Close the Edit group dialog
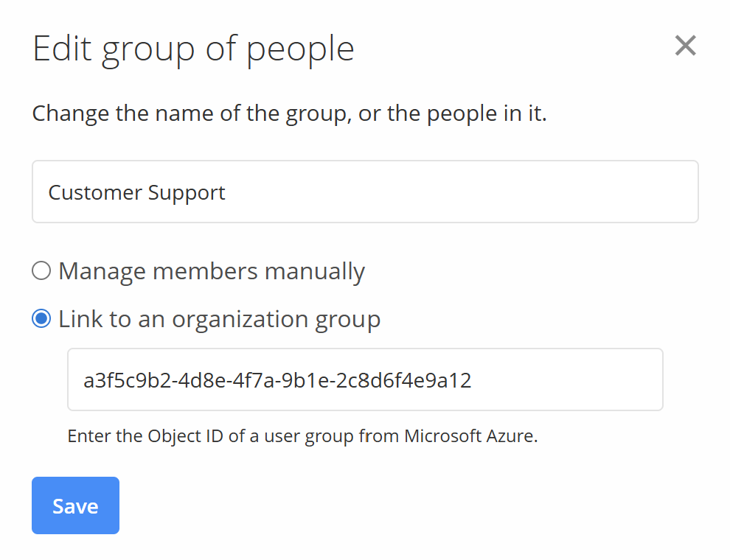Viewport: 730px width, 560px height. pos(685,46)
